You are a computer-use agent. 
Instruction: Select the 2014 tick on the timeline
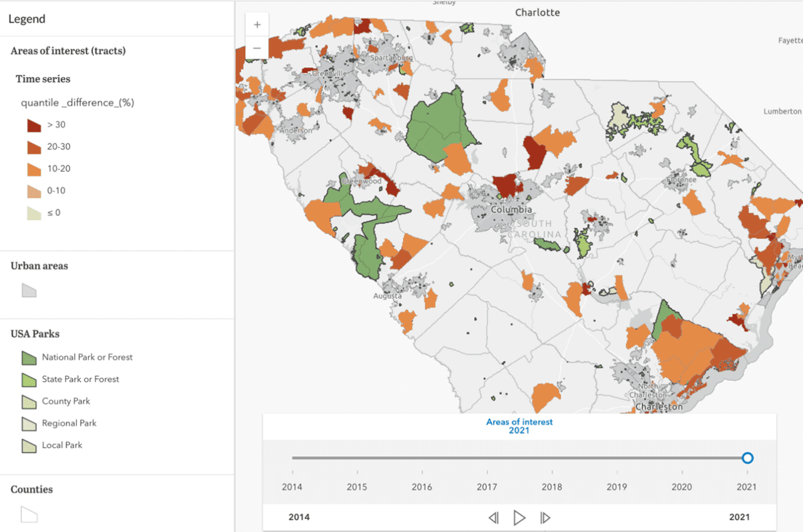click(x=292, y=472)
